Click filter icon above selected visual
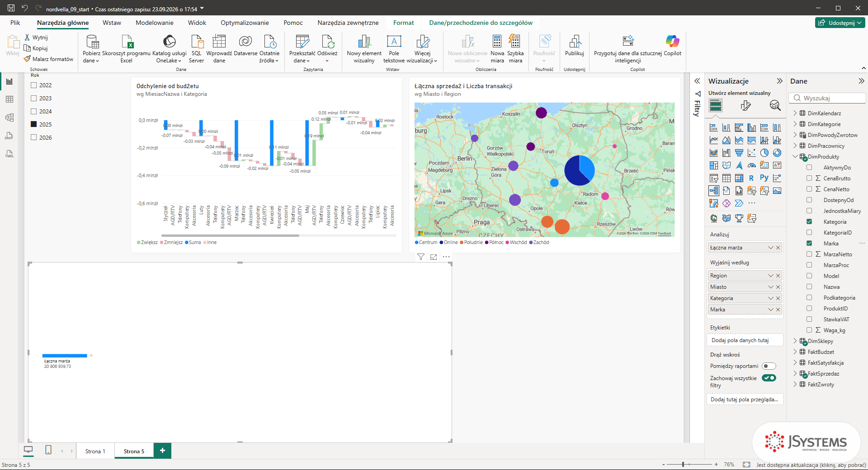This screenshot has height=470, width=868. (x=421, y=257)
